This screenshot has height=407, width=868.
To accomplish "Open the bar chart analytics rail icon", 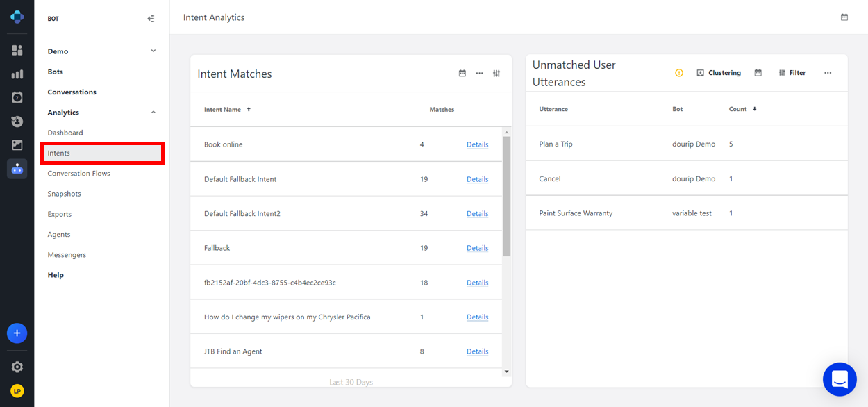I will tap(17, 74).
